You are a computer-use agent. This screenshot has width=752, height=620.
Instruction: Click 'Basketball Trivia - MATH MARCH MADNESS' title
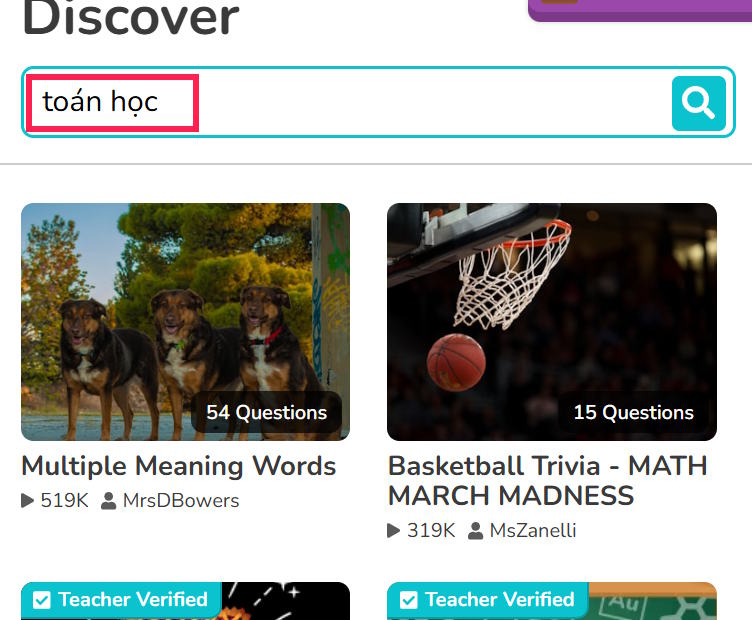point(547,480)
